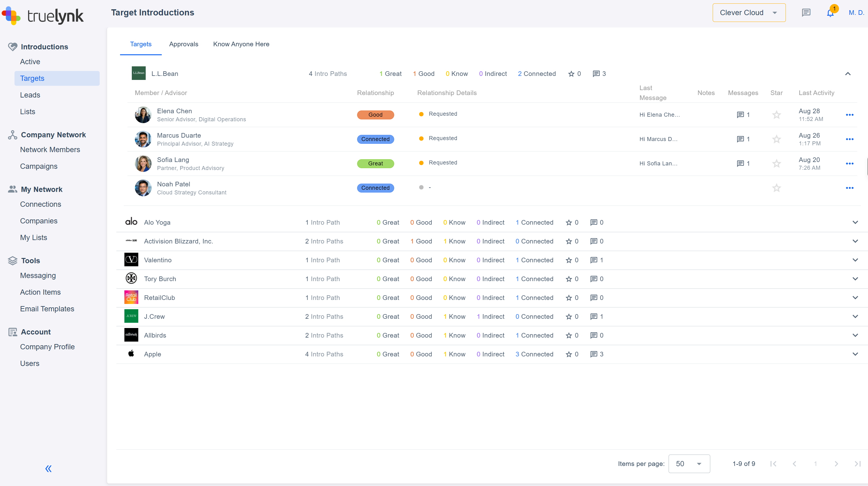868x486 pixels.
Task: Go to the last page icon
Action: tap(858, 464)
